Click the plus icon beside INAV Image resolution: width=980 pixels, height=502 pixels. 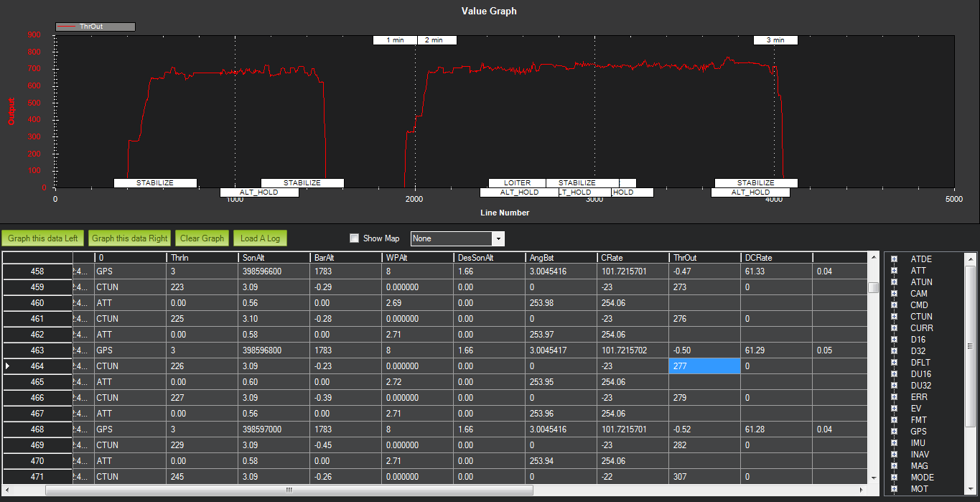[x=894, y=455]
